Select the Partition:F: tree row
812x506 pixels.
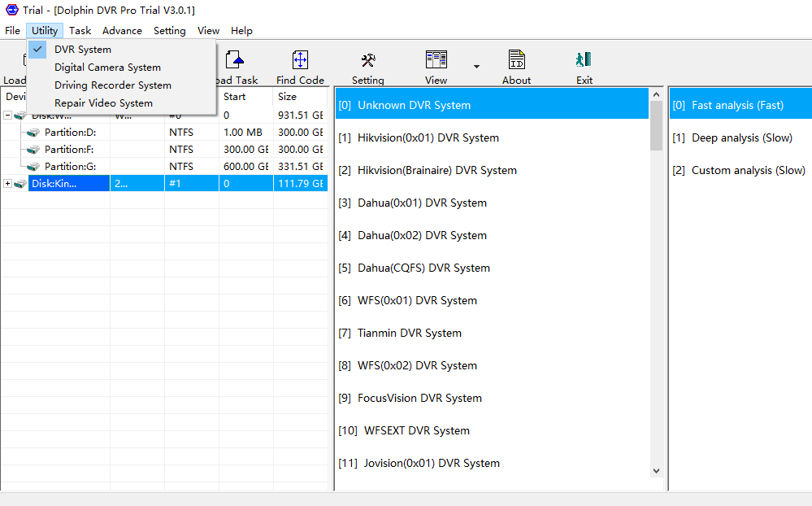click(x=163, y=150)
